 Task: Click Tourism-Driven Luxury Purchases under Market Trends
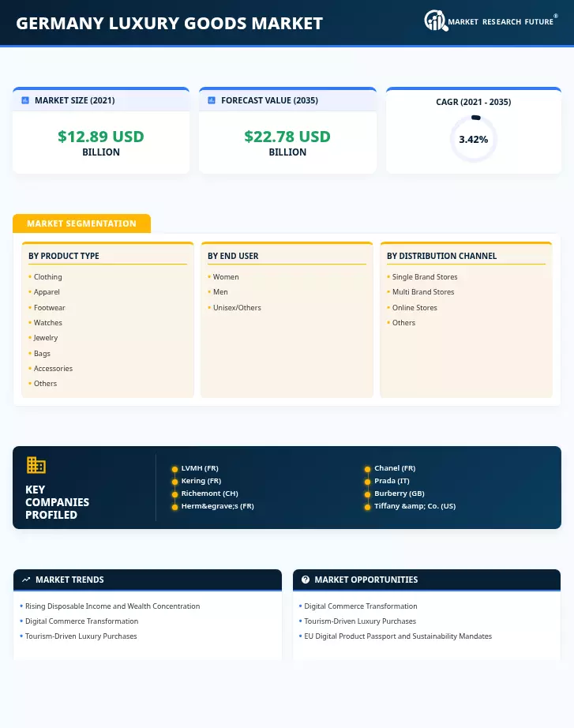click(x=81, y=636)
